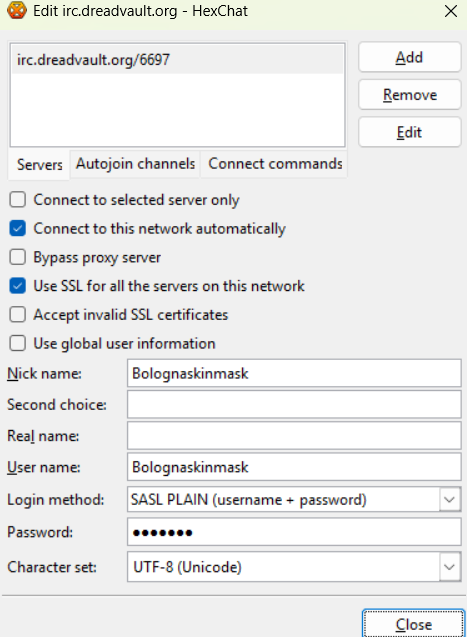Add a new server to the list

point(409,57)
